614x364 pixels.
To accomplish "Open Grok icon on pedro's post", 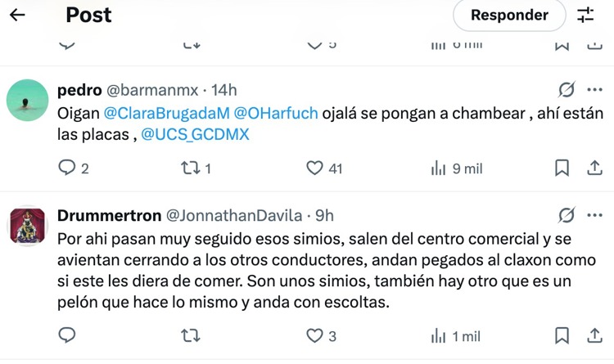I will pos(566,89).
